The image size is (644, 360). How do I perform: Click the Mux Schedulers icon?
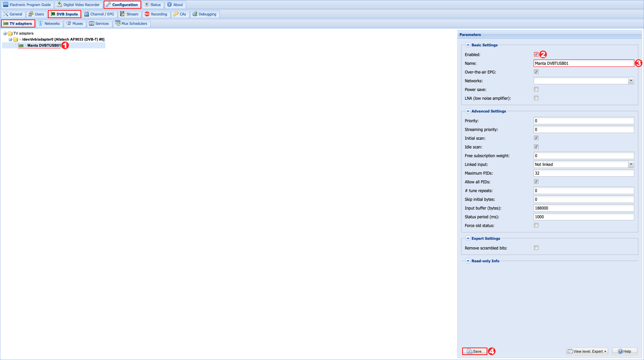[118, 24]
